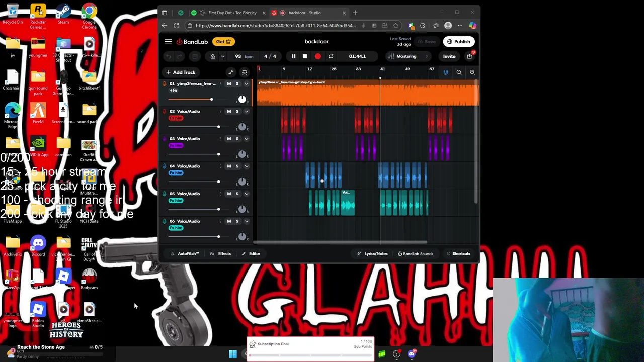Open the BandLab hamburger menu
This screenshot has width=644, height=362.
tap(168, 42)
